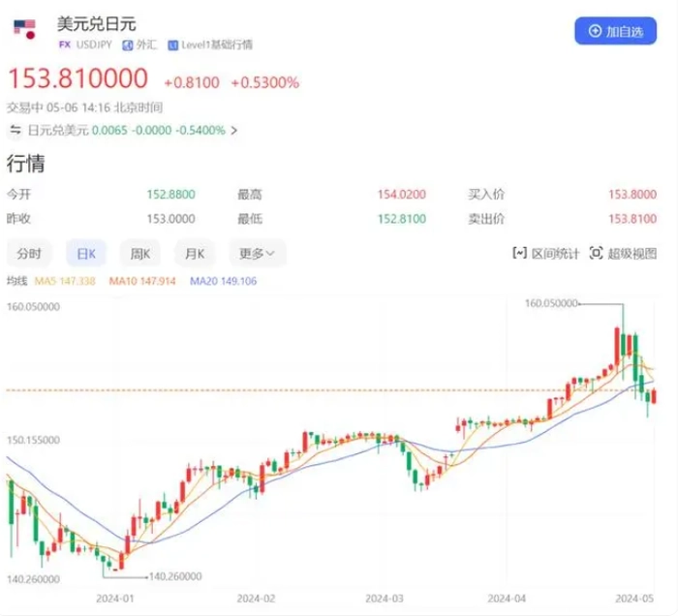Screen dimensions: 678x616
Task: Click the USD/JPY flag icon
Action: click(x=24, y=29)
